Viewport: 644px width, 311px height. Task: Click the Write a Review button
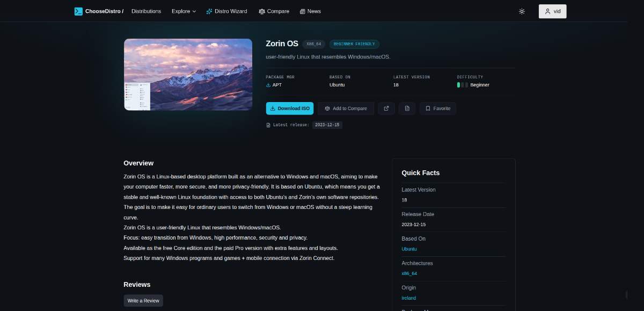(x=143, y=300)
